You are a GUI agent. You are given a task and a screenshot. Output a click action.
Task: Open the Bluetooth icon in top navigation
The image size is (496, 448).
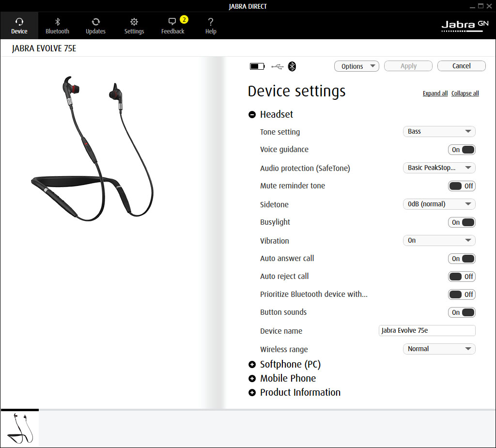point(57,22)
